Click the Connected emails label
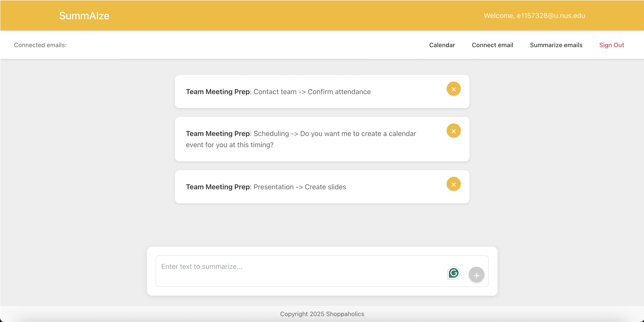 40,45
